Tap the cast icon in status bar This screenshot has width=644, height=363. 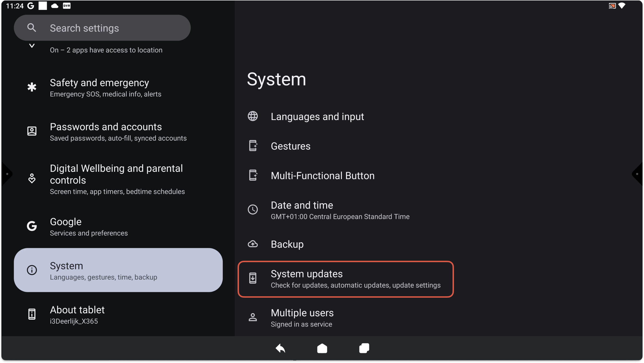tap(612, 6)
